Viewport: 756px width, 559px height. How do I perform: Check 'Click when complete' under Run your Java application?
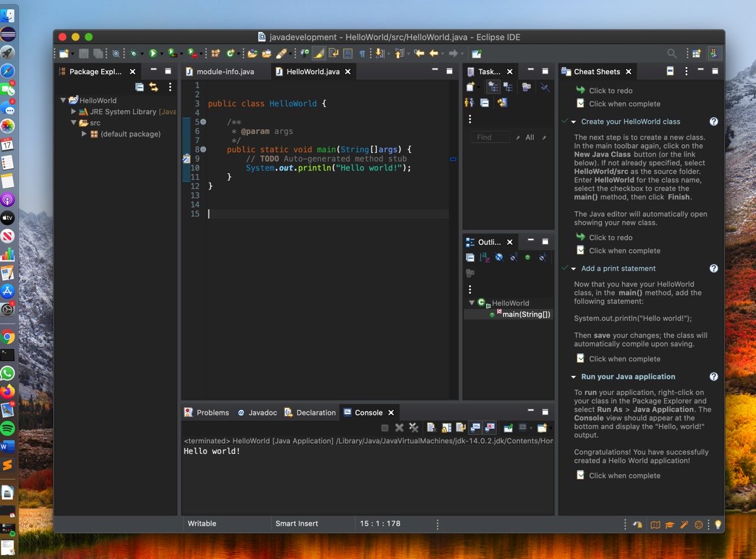click(x=581, y=475)
